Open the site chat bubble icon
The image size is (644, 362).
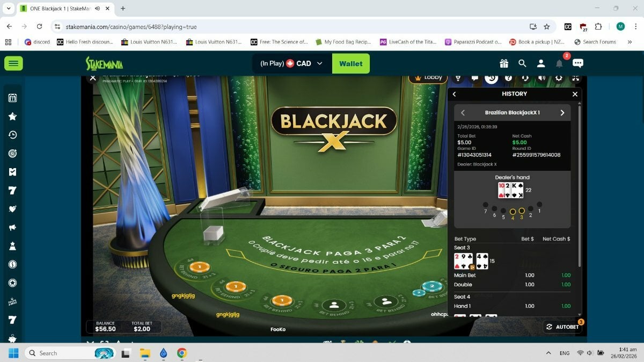[578, 63]
